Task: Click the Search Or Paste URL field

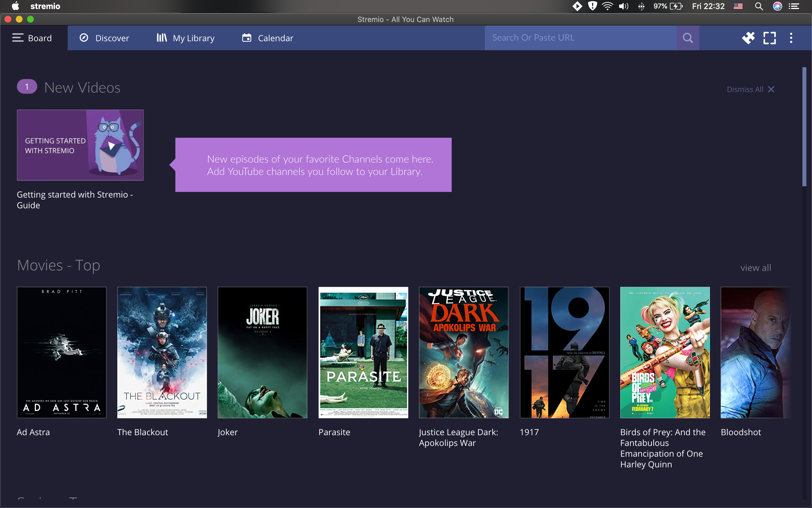Action: click(581, 38)
